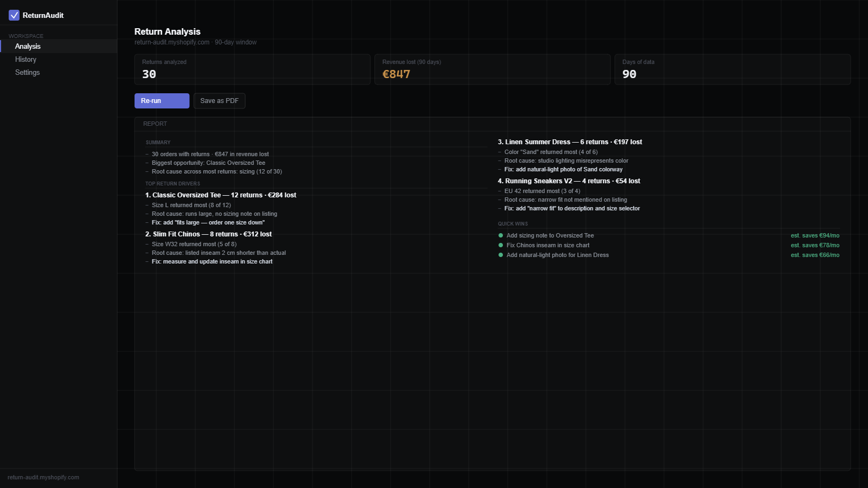Click the Save as PDF button

[219, 101]
